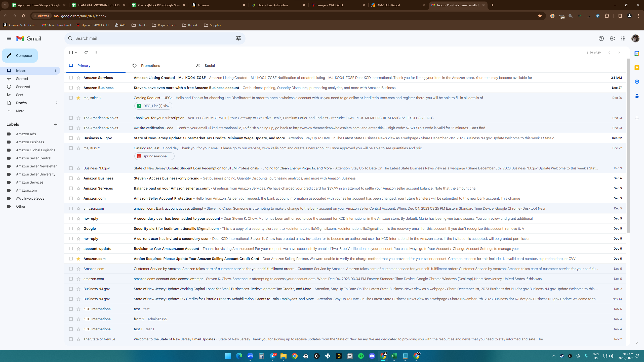Open the Request Form bookmarks folder
This screenshot has height=362, width=644.
point(164,25)
